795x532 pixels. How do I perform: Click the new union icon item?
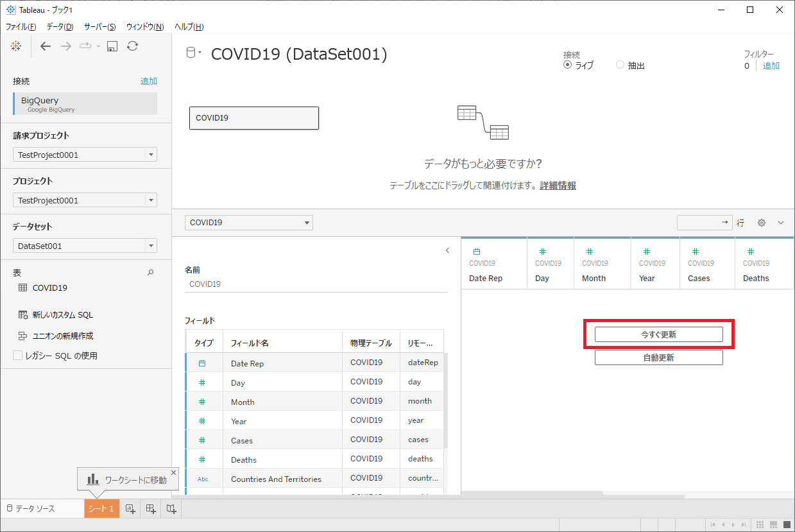(x=22, y=336)
